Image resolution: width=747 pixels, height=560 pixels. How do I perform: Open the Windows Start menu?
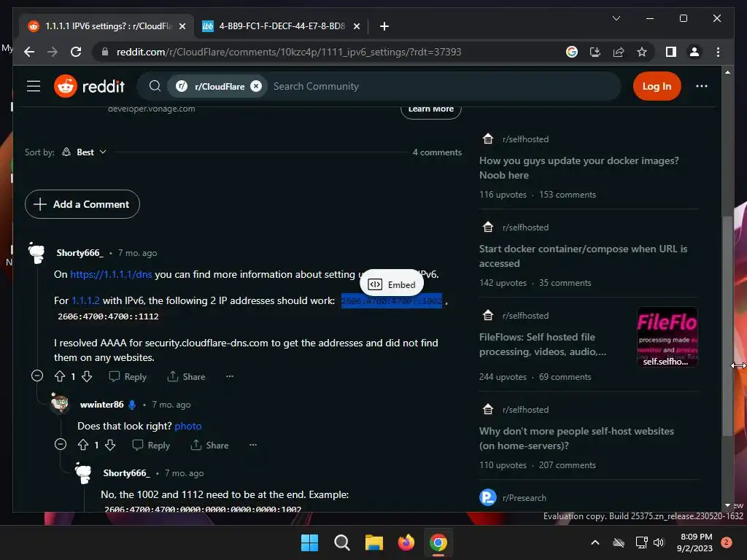[x=309, y=542]
